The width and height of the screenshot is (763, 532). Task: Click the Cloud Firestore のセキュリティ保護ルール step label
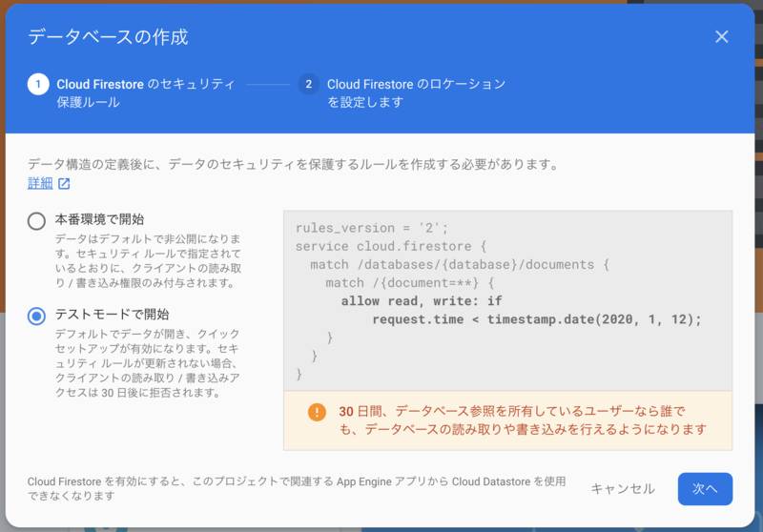click(146, 92)
